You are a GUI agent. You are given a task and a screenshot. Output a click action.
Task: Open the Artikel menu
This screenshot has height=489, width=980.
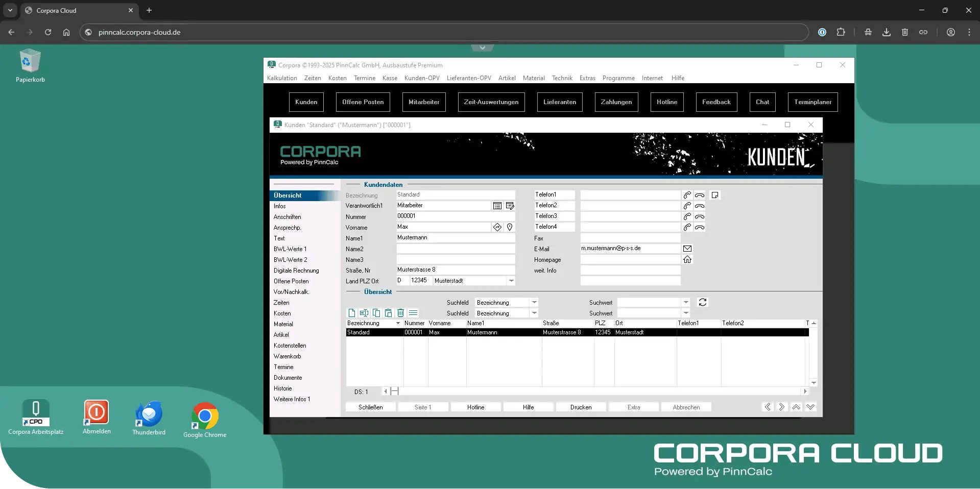point(507,78)
